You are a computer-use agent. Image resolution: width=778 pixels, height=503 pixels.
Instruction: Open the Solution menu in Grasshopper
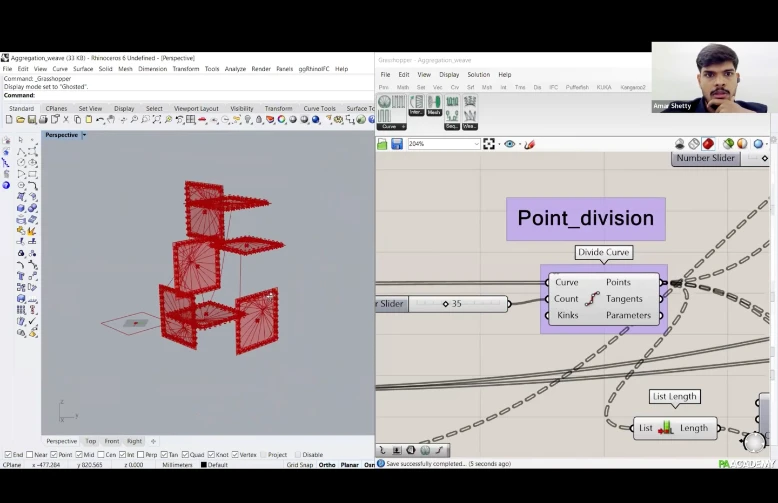coord(478,75)
